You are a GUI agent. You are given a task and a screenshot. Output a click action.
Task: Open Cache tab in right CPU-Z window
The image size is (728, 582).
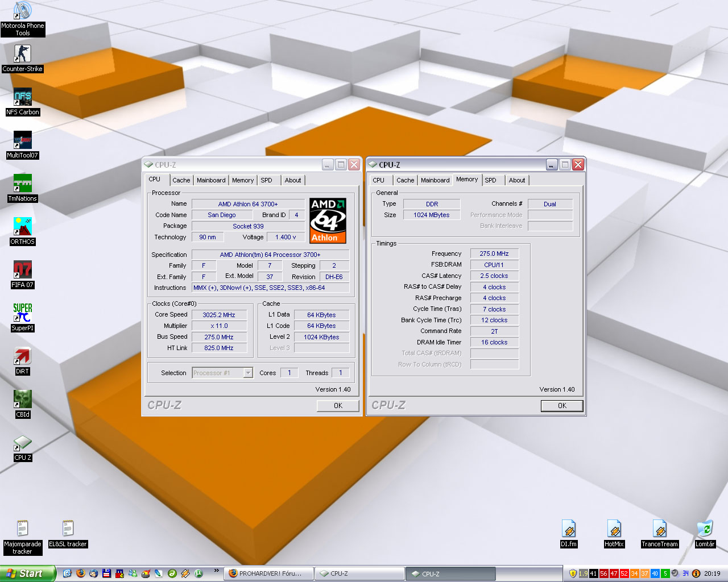click(x=405, y=180)
